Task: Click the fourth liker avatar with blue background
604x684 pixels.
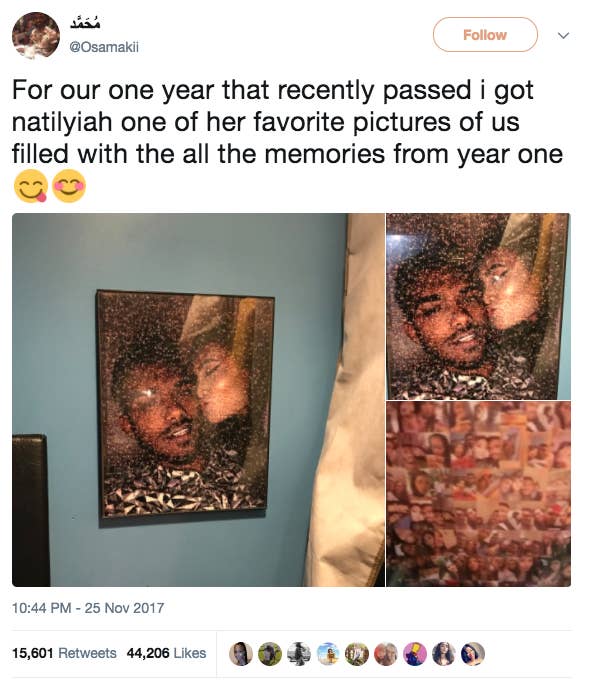Action: [328, 653]
